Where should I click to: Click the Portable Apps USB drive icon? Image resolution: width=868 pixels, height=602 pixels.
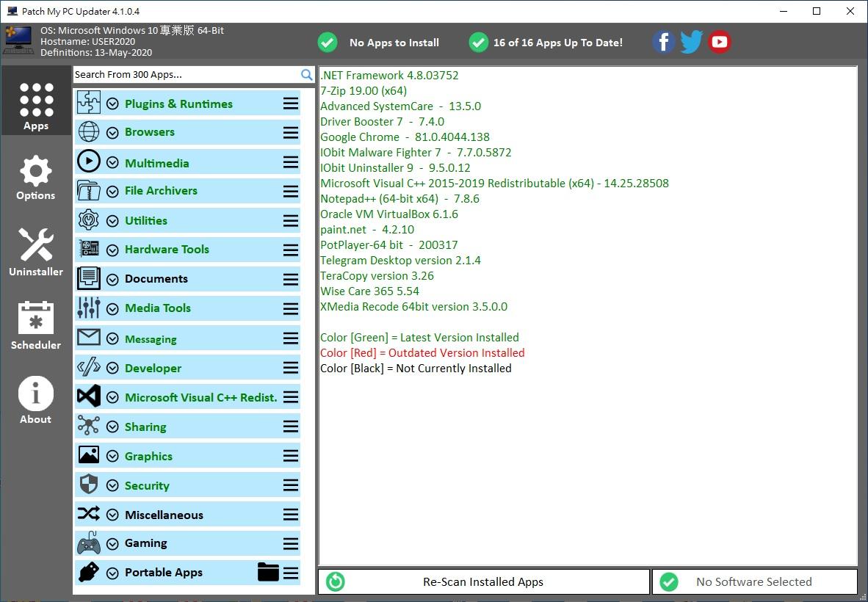[x=89, y=573]
